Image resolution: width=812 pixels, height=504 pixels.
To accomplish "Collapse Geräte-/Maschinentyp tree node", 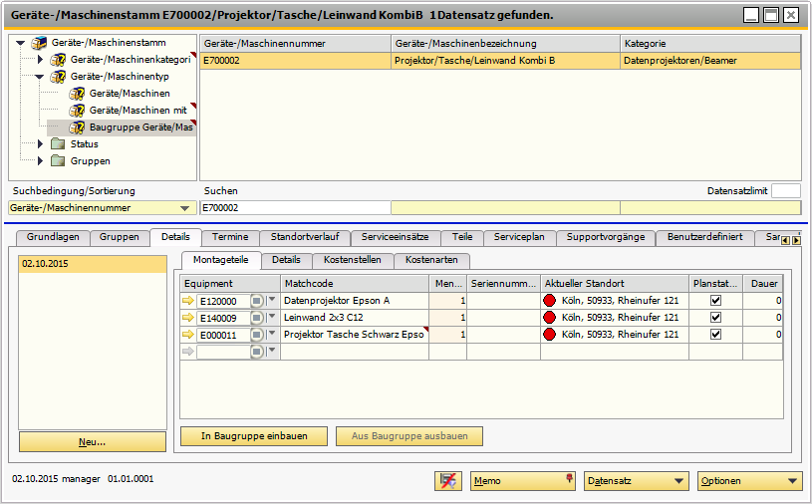I will [40, 77].
